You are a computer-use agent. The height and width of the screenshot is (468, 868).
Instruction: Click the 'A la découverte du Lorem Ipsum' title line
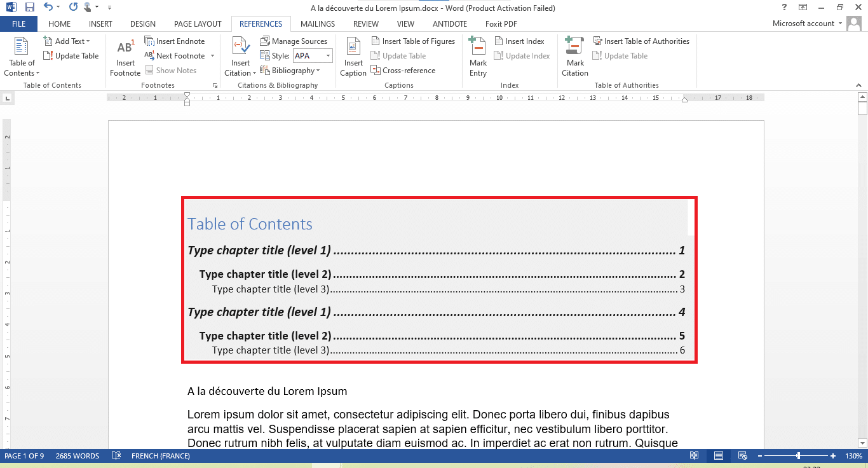(x=267, y=391)
